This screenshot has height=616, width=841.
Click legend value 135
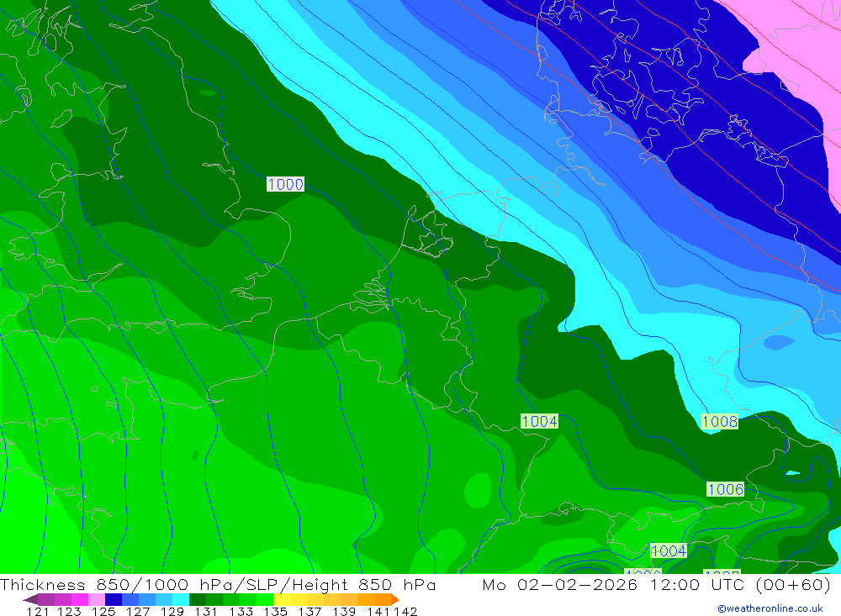pyautogui.click(x=275, y=611)
